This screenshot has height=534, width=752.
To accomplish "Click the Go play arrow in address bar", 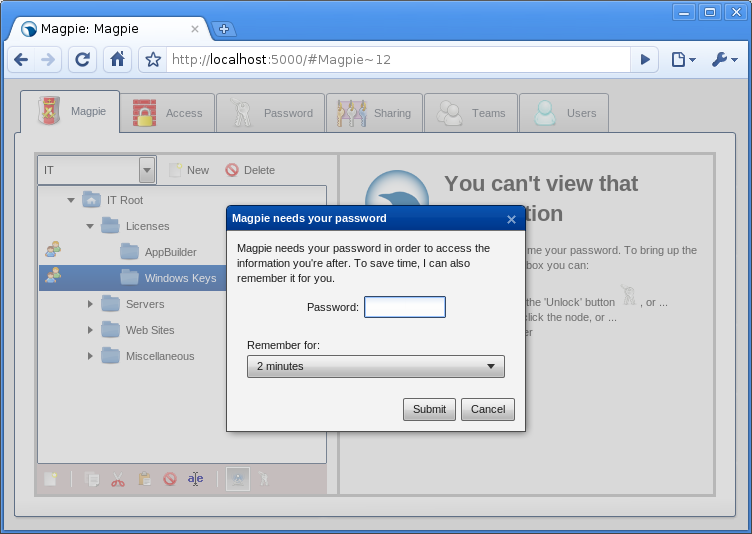I will (x=645, y=59).
